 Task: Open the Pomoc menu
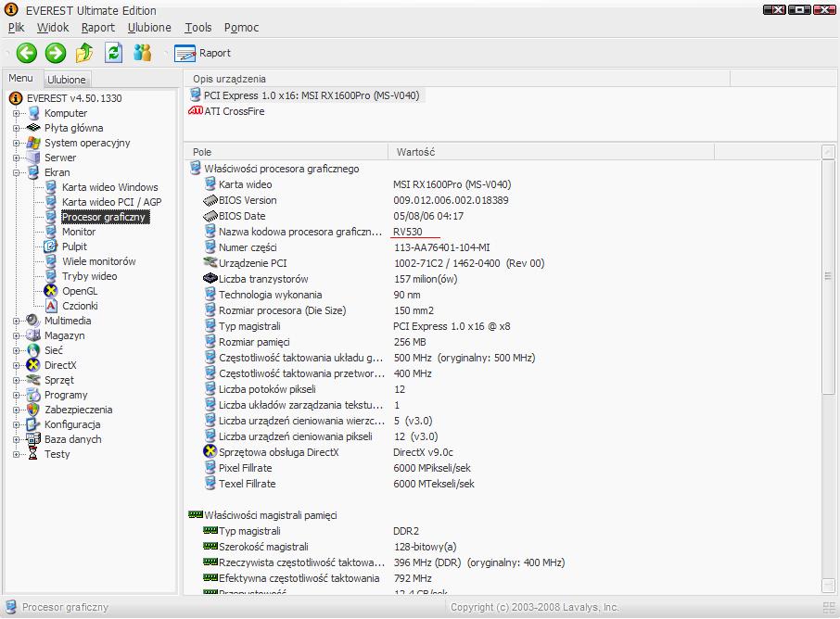241,27
